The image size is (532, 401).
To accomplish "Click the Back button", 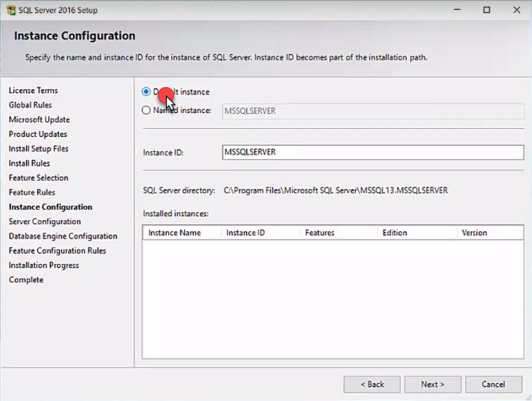I will tap(372, 384).
